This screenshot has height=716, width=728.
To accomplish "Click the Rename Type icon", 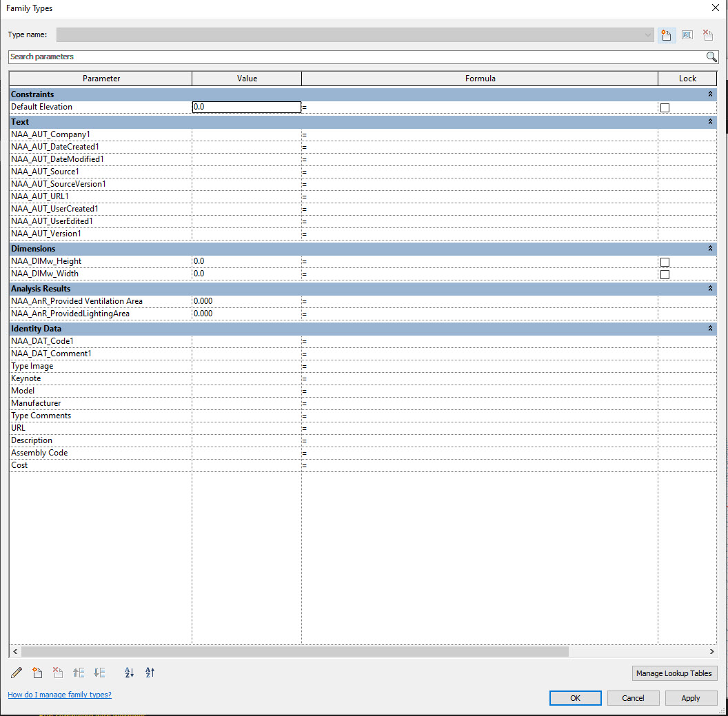I will click(x=687, y=35).
